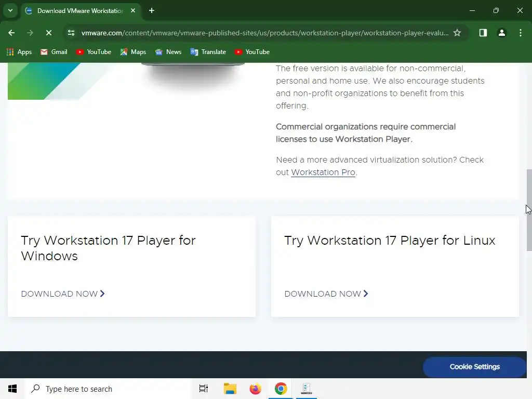Viewport: 532px width, 399px height.
Task: Select the Download VMware Workstation tab
Action: pyautogui.click(x=81, y=11)
